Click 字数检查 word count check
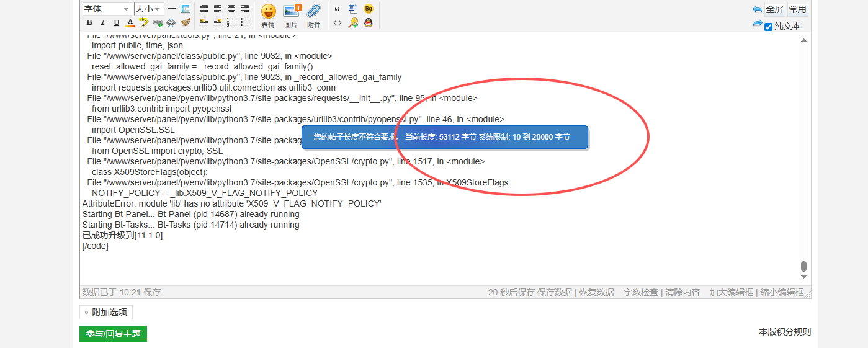The image size is (868, 348). pyautogui.click(x=641, y=292)
